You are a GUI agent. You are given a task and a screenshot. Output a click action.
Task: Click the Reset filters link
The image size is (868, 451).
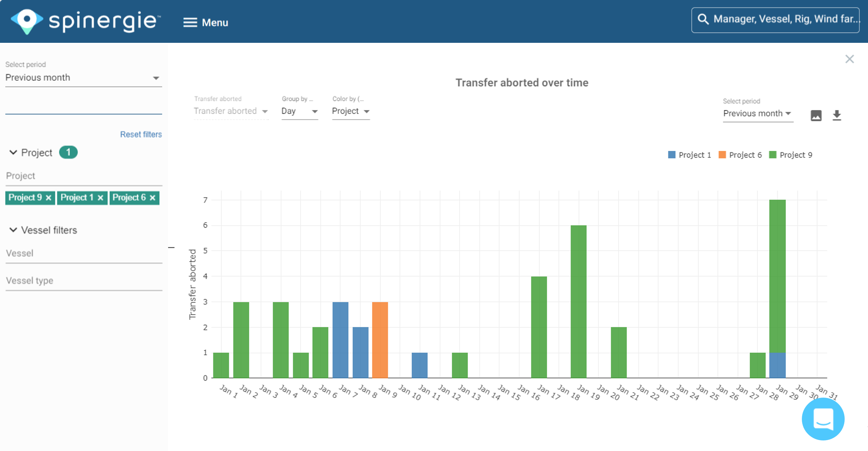pos(141,134)
